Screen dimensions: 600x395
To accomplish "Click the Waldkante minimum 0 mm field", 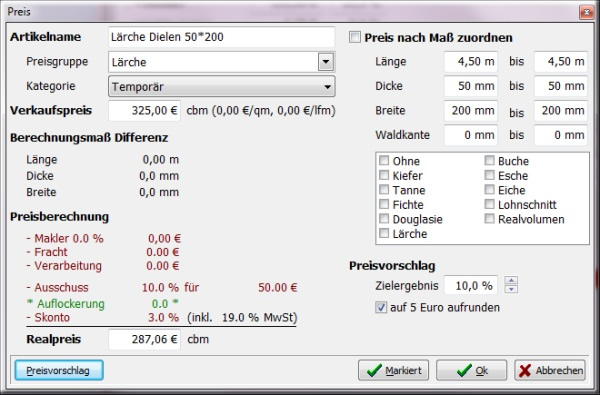I will [x=471, y=135].
